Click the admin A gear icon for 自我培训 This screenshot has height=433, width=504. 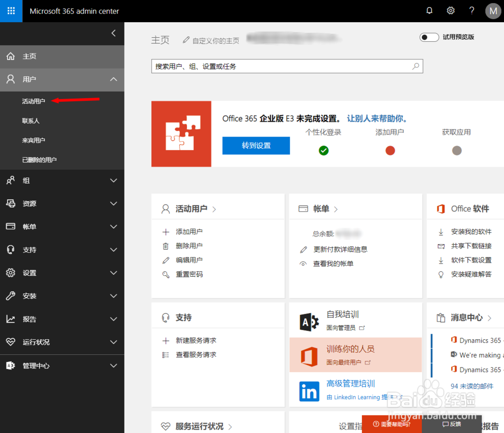coord(309,322)
